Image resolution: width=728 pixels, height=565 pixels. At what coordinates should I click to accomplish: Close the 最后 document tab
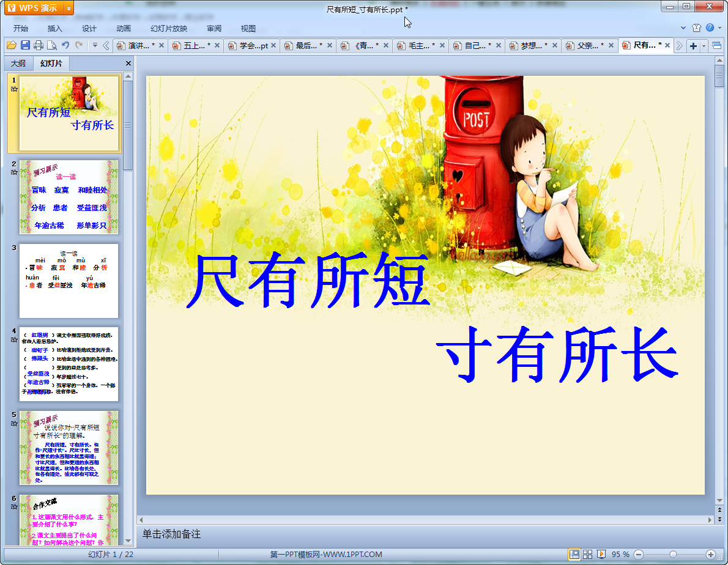tap(330, 45)
